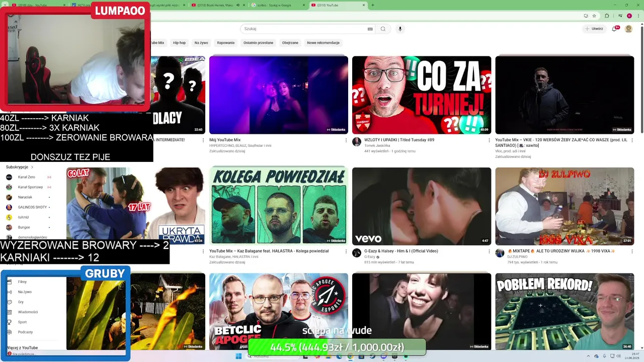Select the Nowe rekomendacje filter chip
This screenshot has width=644, height=362.
tap(324, 43)
